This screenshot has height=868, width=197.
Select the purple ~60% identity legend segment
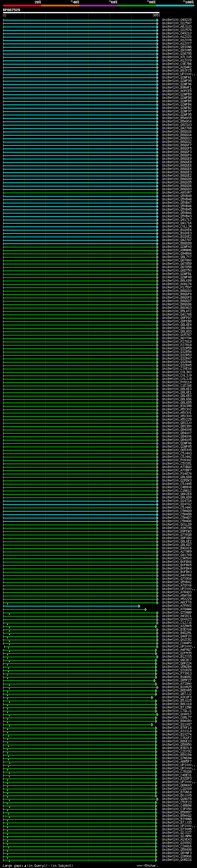[99, 6]
